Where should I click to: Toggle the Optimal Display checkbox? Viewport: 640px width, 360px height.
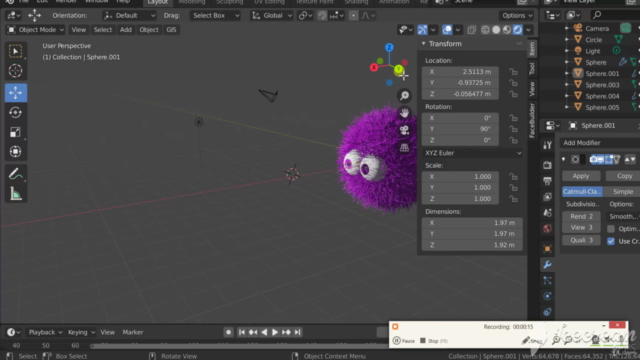[x=611, y=229]
